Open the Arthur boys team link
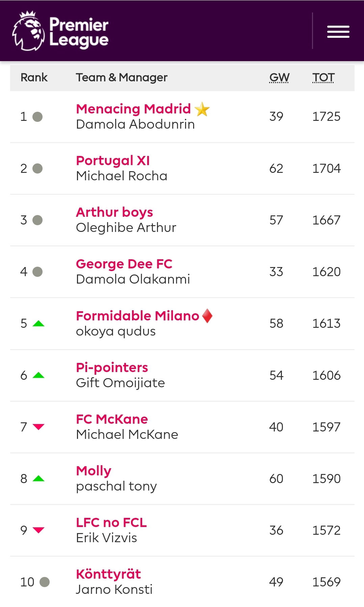The width and height of the screenshot is (364, 607). 114,212
